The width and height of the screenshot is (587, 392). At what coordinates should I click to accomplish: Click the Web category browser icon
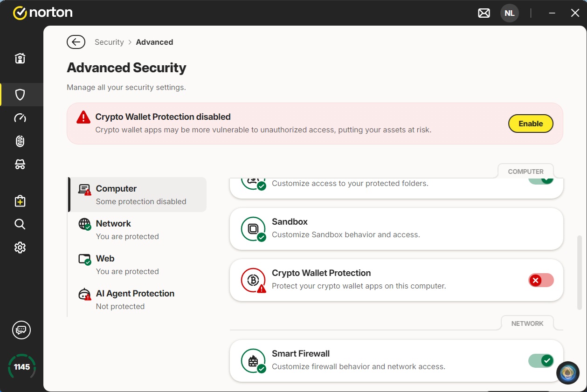coord(84,259)
